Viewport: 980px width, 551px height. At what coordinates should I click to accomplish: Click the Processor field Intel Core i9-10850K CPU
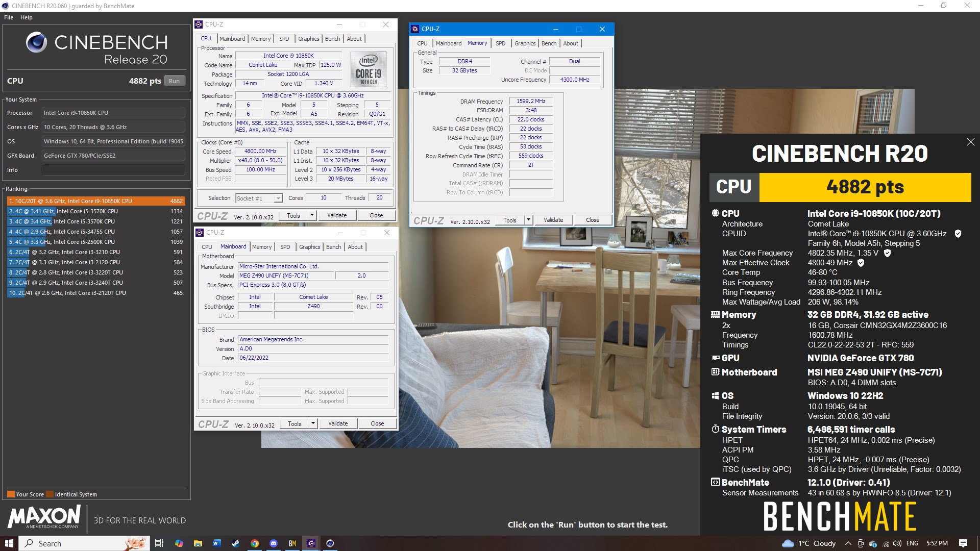point(113,113)
